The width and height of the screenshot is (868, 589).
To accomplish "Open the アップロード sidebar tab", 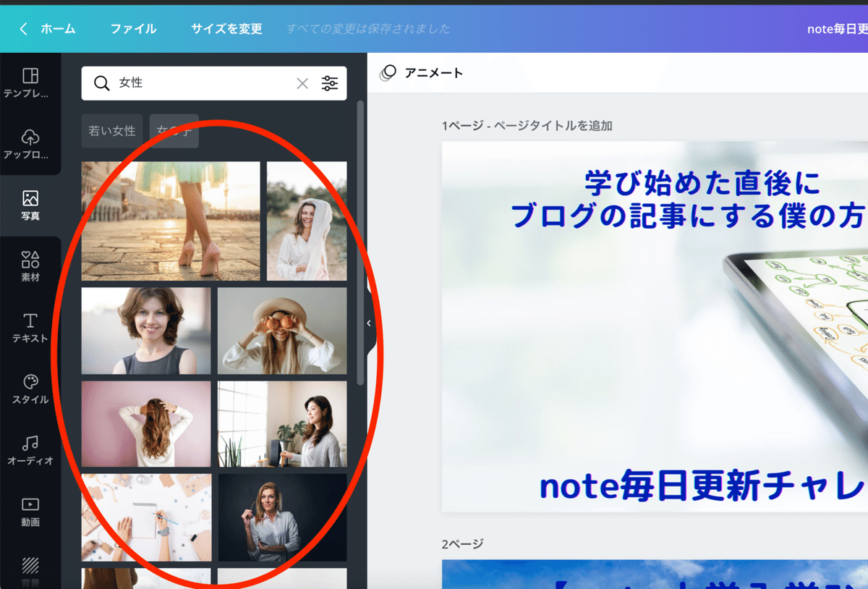I will coord(30,145).
